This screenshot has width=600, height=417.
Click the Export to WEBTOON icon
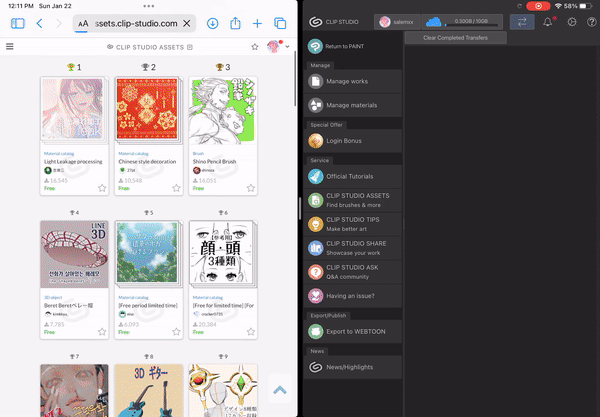316,331
